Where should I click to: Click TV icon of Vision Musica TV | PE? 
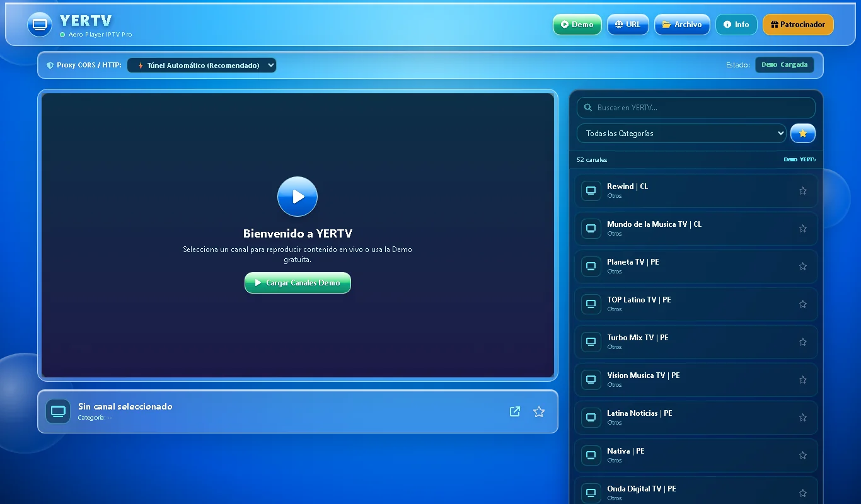pyautogui.click(x=591, y=380)
